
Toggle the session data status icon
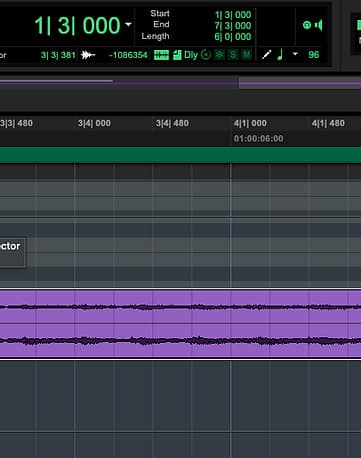click(x=177, y=55)
